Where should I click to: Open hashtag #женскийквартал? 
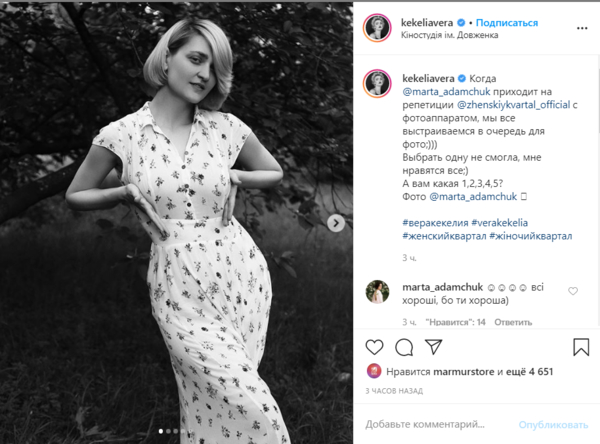tap(444, 236)
